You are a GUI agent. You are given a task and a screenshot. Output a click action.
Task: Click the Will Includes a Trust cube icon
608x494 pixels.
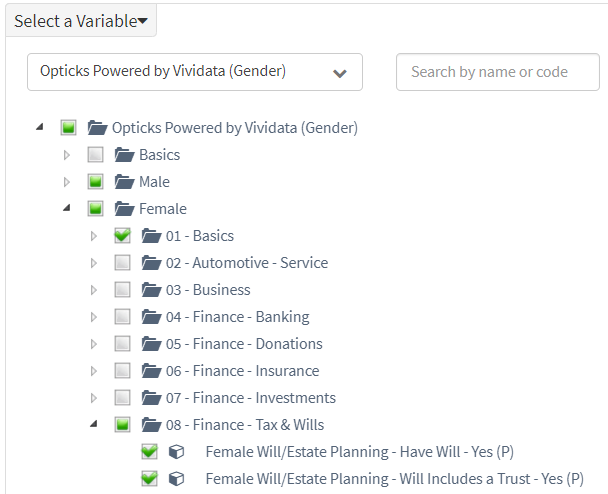point(176,479)
